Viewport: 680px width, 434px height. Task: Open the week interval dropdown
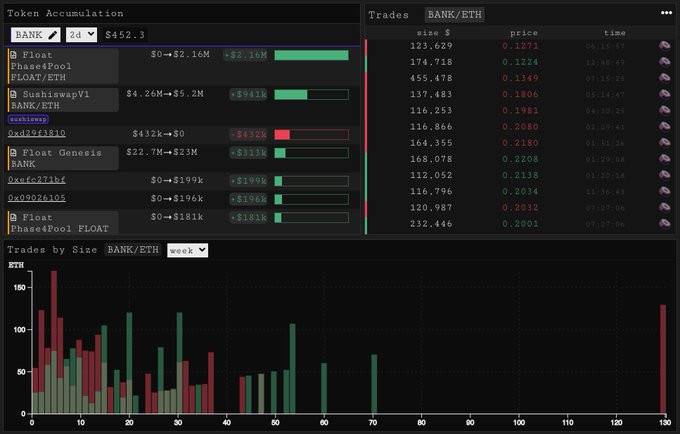(x=187, y=250)
